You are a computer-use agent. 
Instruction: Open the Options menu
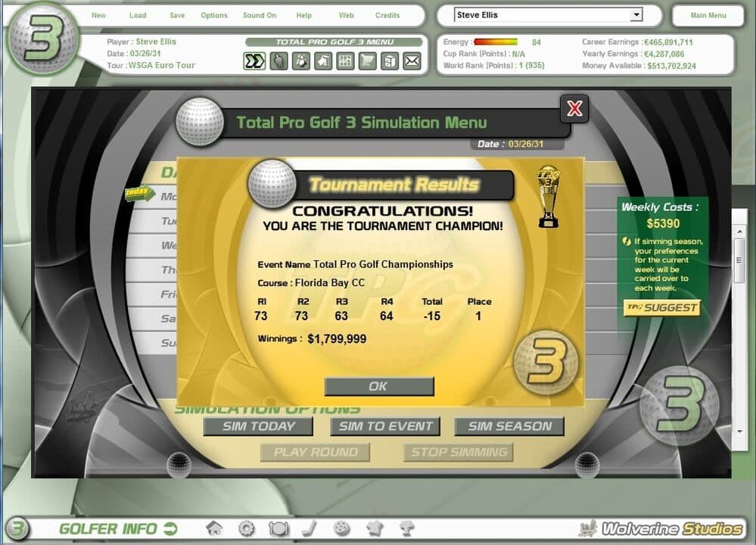click(214, 15)
